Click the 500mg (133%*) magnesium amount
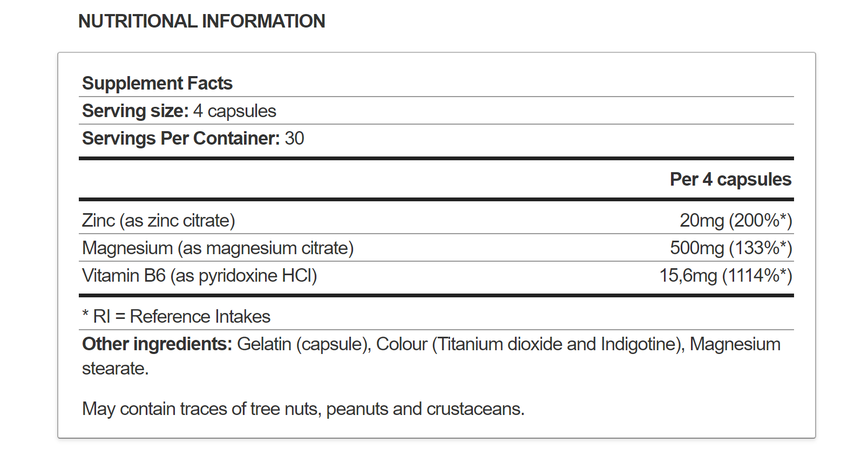Image resolution: width=868 pixels, height=463 pixels. coord(731,248)
